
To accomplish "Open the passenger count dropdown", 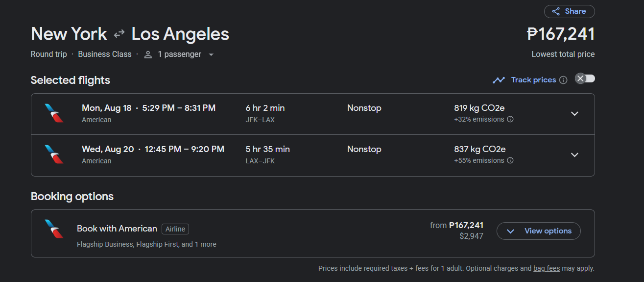I will coord(211,54).
